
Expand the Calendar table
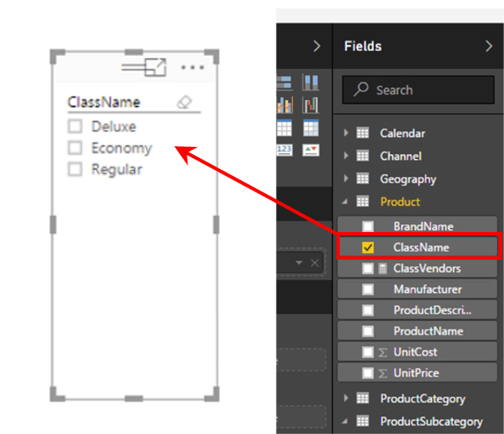pos(346,133)
